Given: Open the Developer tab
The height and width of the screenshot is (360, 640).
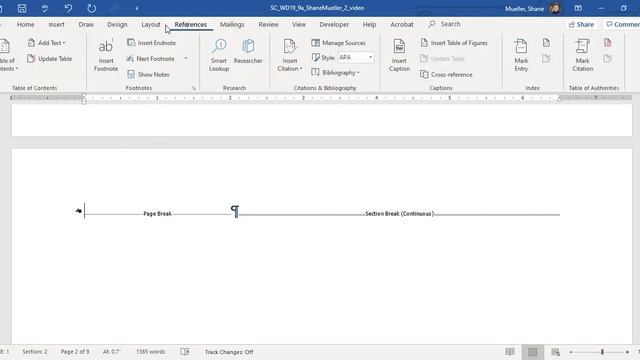Looking at the screenshot, I should tap(334, 24).
